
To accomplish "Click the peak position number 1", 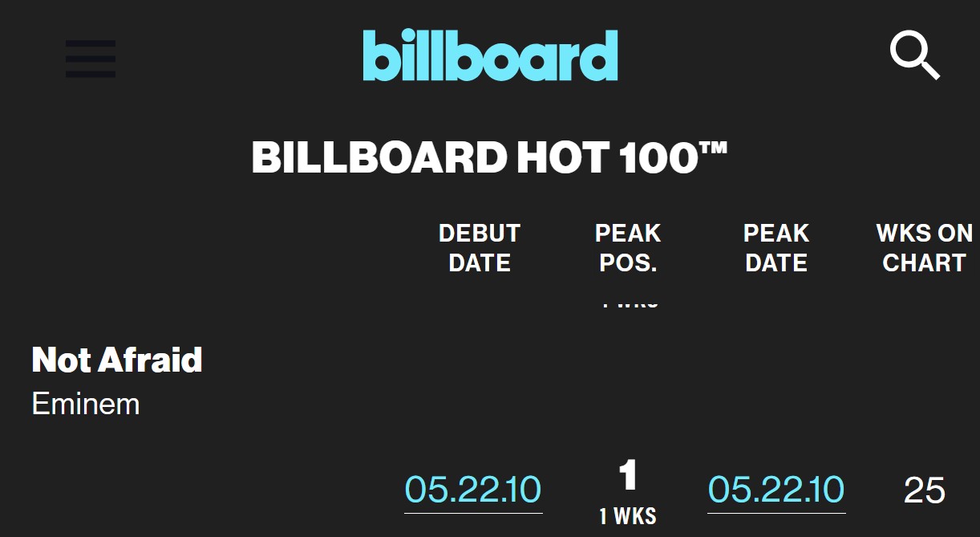I will [628, 476].
